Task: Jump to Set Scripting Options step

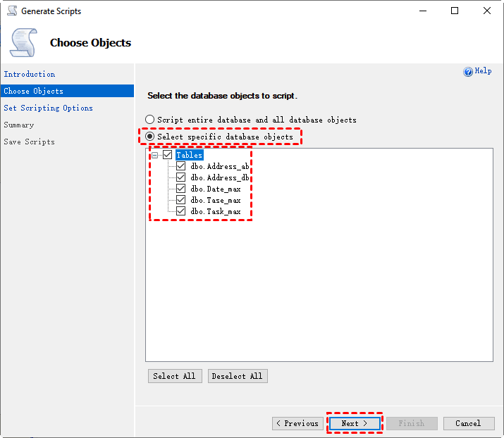Action: click(x=48, y=108)
